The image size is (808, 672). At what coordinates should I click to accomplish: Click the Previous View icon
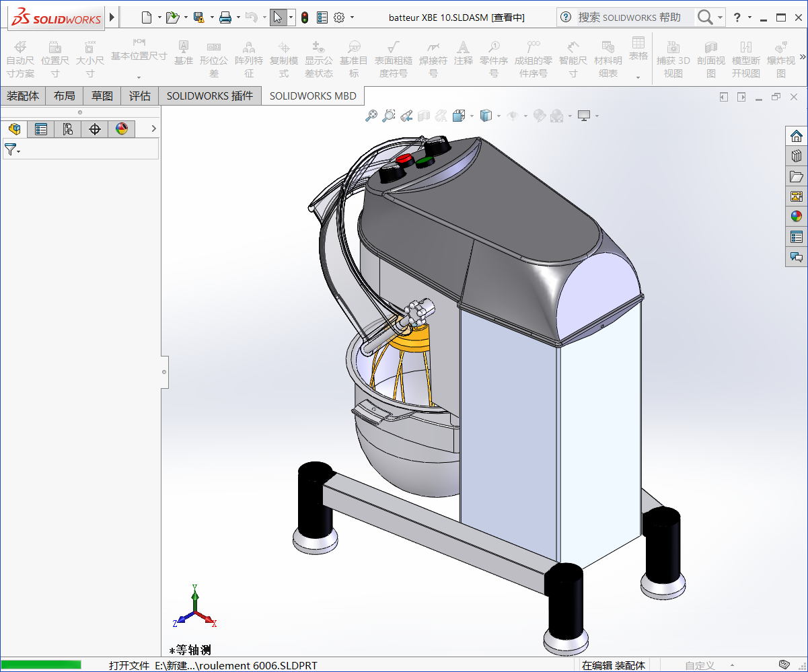[406, 115]
